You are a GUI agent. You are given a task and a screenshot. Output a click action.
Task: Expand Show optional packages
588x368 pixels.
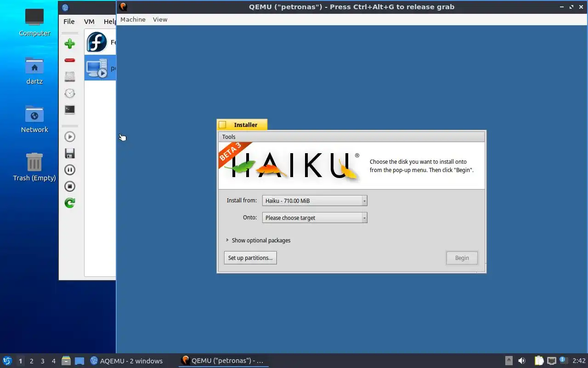click(258, 240)
